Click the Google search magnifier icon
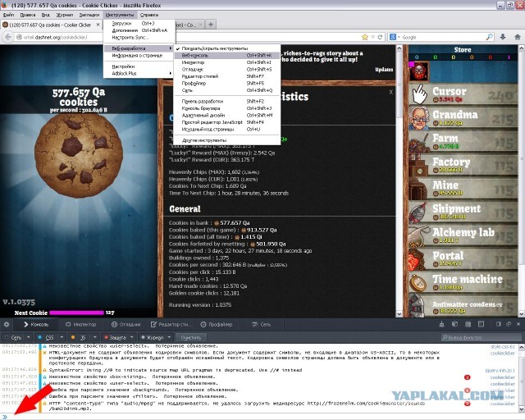The height and width of the screenshot is (420, 525). tap(490, 37)
